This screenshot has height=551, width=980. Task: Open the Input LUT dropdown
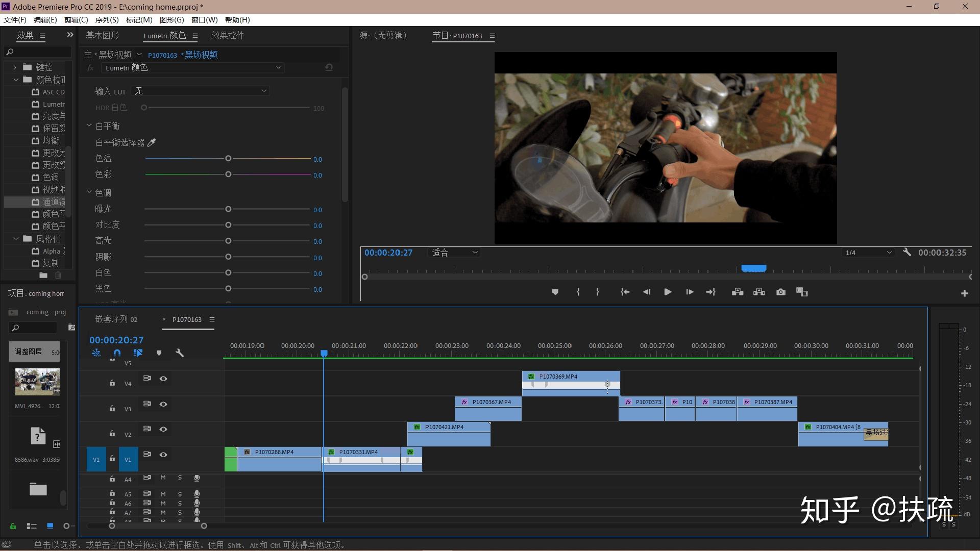coord(201,91)
